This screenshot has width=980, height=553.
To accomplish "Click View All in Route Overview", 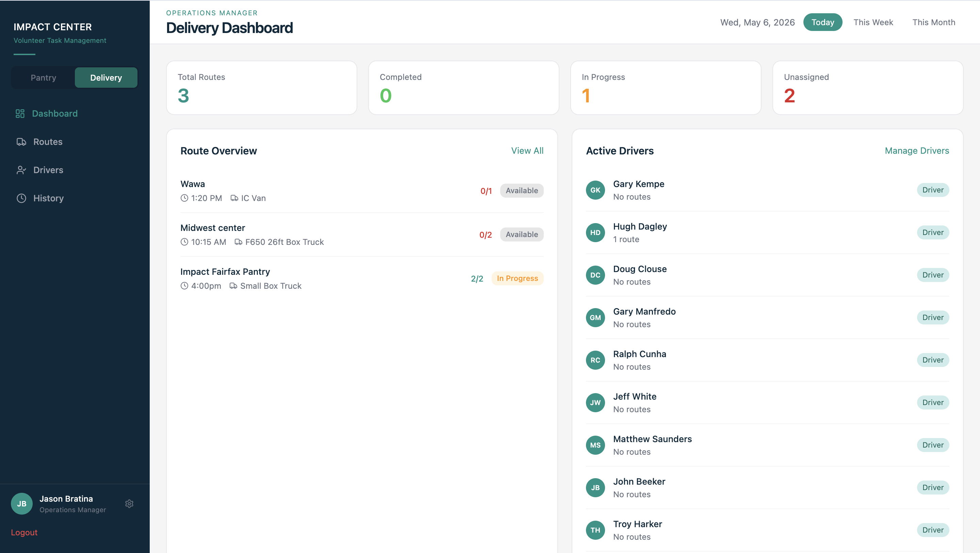I will tap(527, 151).
